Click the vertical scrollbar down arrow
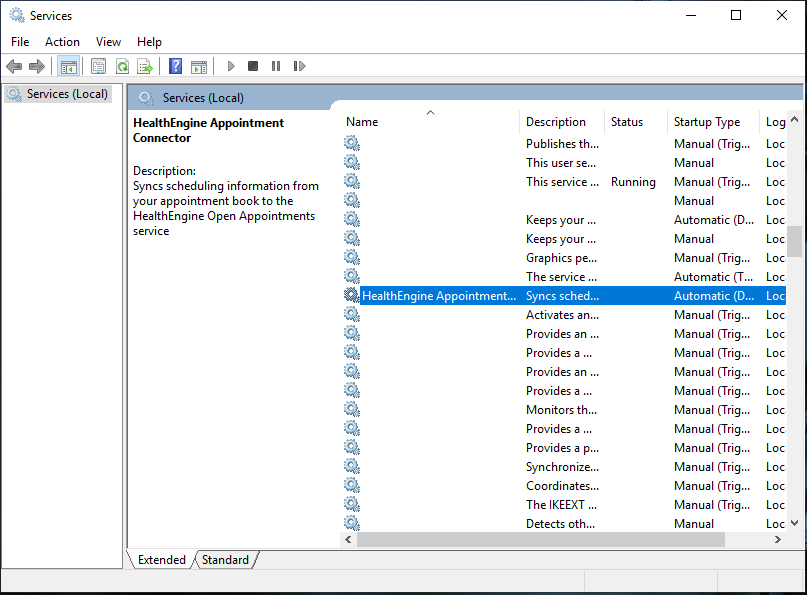 (794, 522)
